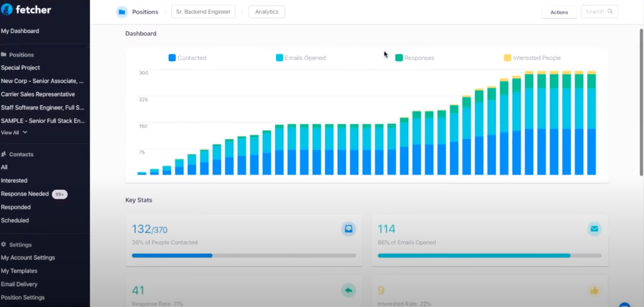The image size is (644, 307).
Task: Click the magnifier search icon
Action: tap(610, 11)
